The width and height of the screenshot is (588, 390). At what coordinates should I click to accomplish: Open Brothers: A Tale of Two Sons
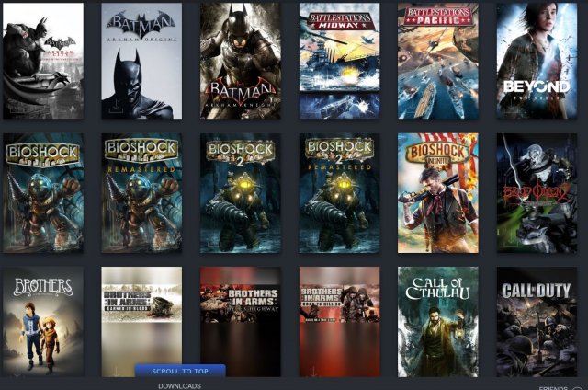[43, 322]
